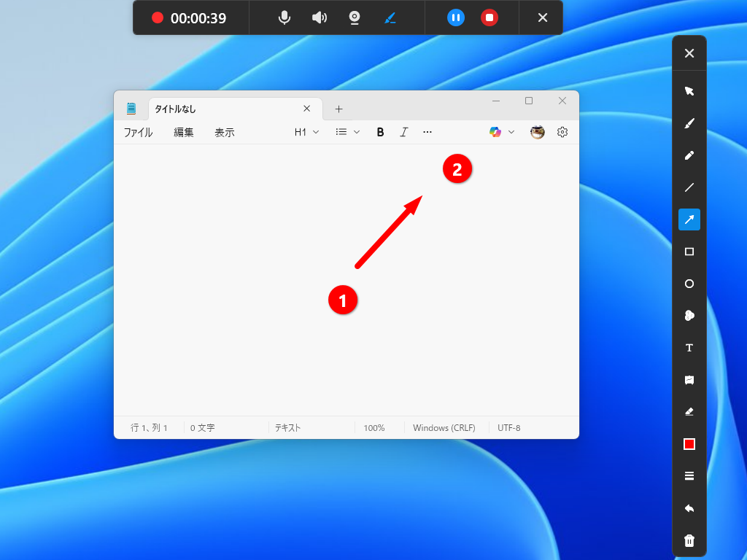Select the text annotation tool

689,348
